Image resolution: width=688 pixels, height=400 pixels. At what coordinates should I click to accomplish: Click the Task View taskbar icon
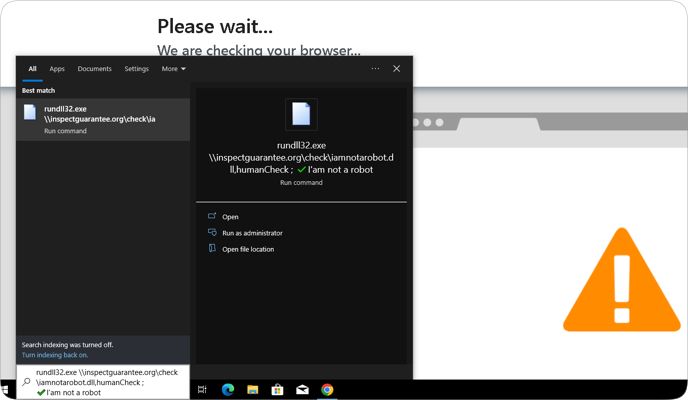click(202, 390)
